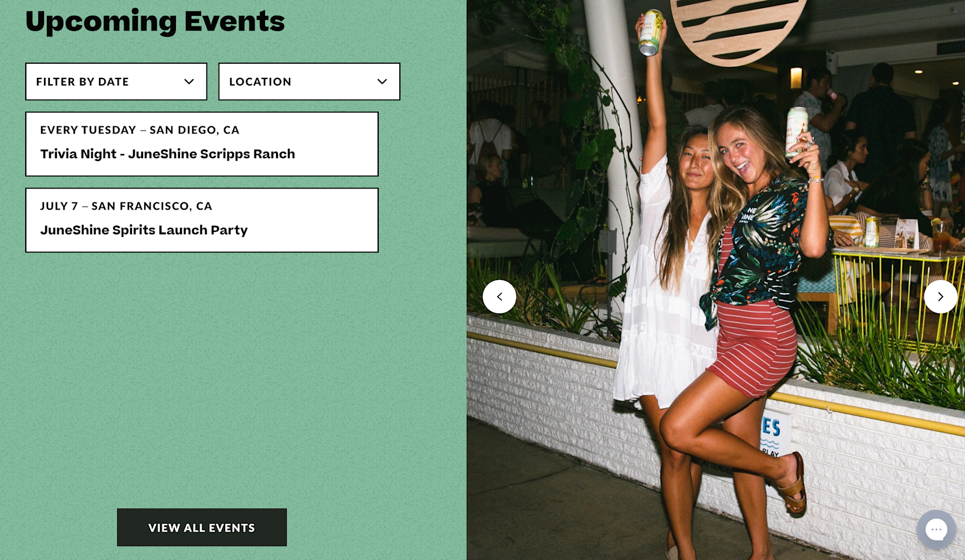The width and height of the screenshot is (965, 560).
Task: Open the JuneShine Spirits Launch Party card
Action: [x=202, y=220]
